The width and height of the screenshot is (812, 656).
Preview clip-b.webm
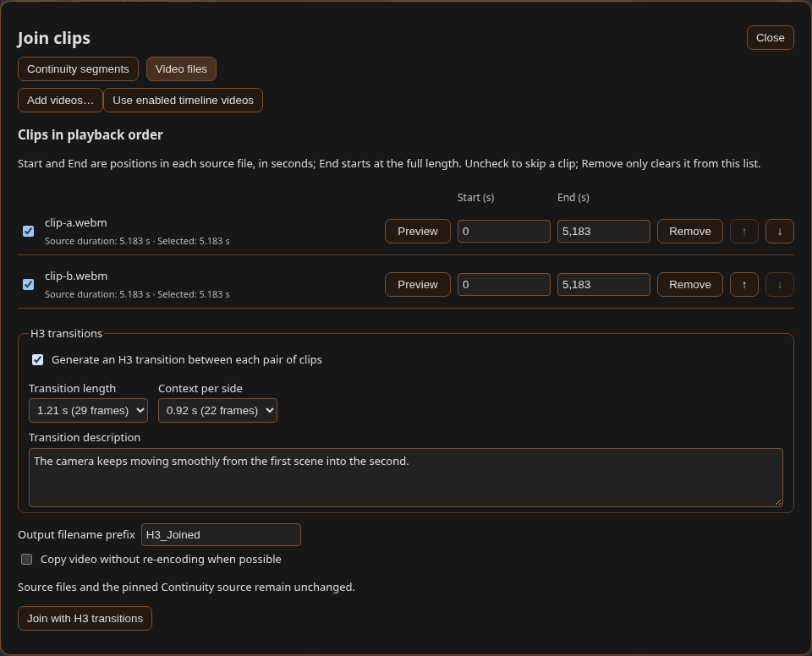418,285
